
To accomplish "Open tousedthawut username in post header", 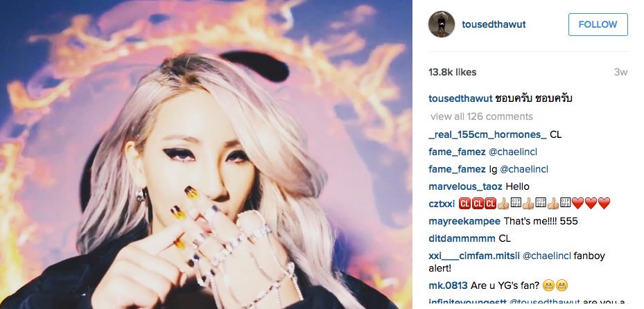I will [x=494, y=24].
